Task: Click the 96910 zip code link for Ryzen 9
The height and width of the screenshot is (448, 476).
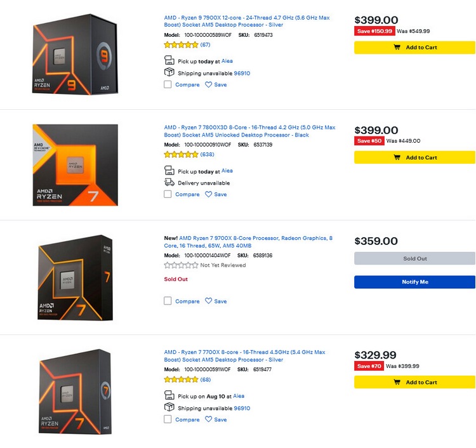Action: click(x=242, y=73)
